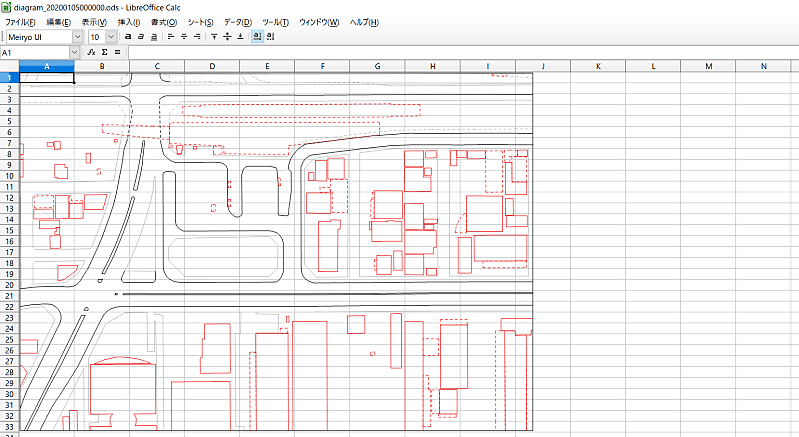This screenshot has height=437, width=799.
Task: Center cell content horizontally
Action: pyautogui.click(x=184, y=37)
